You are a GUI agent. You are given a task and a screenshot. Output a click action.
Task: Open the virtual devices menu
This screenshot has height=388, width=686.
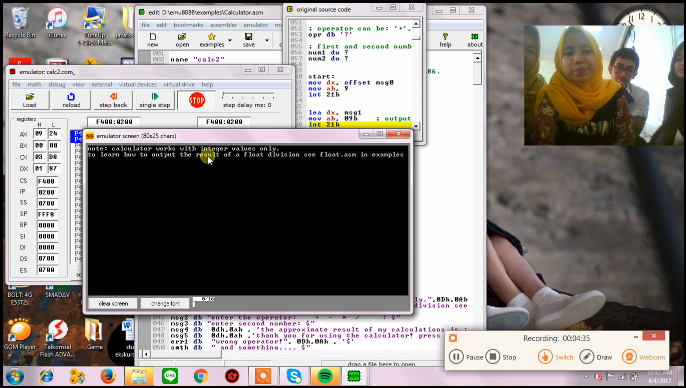pos(138,84)
